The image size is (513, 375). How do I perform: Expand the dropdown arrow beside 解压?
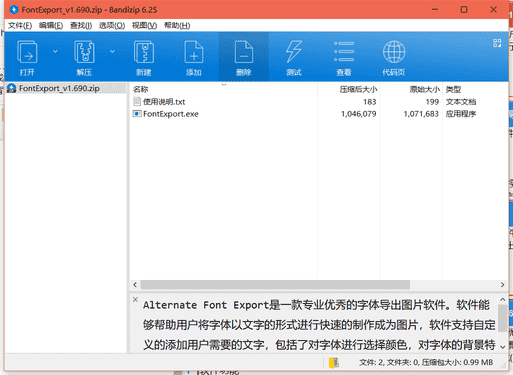(112, 51)
